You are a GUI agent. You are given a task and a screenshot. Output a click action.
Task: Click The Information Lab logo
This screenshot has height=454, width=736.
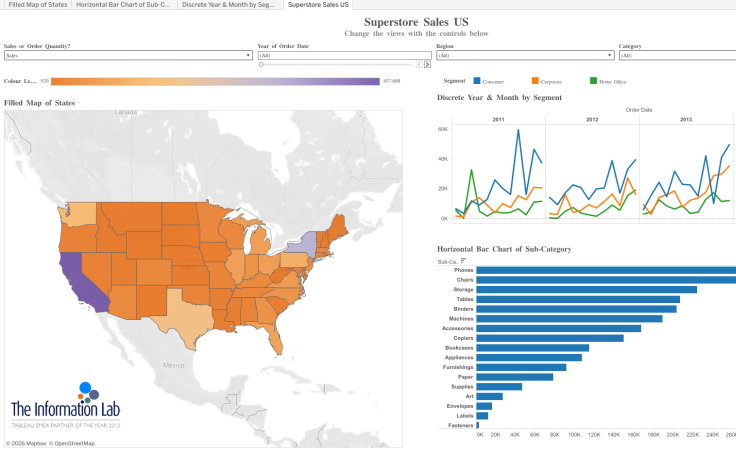pyautogui.click(x=65, y=402)
